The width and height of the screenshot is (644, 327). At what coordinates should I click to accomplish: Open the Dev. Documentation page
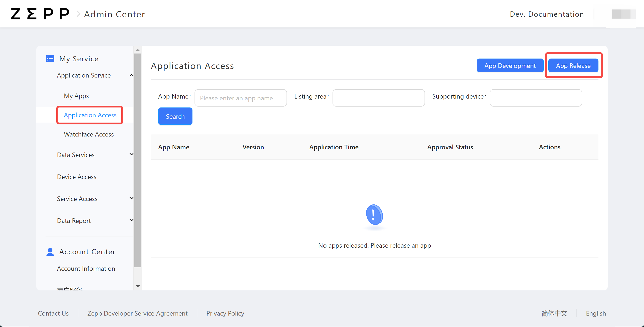pyautogui.click(x=547, y=14)
